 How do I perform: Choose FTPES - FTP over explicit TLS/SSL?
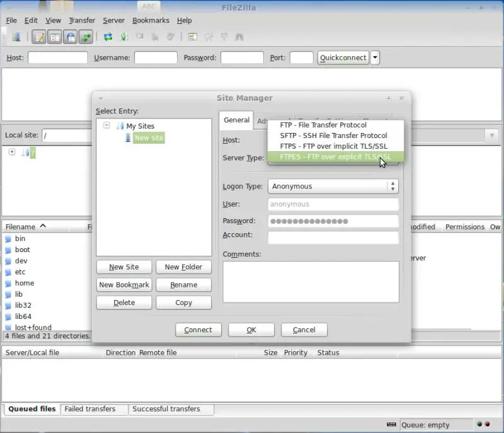pyautogui.click(x=336, y=157)
